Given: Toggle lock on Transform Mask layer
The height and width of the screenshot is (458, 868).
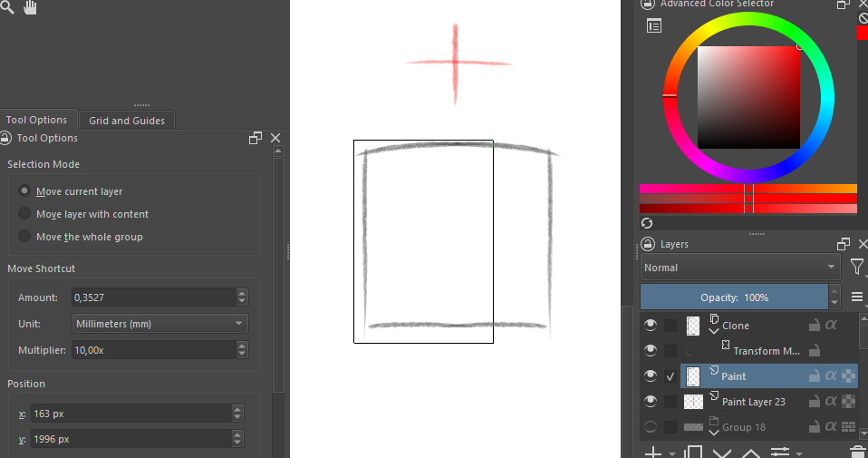Looking at the screenshot, I should coord(815,351).
